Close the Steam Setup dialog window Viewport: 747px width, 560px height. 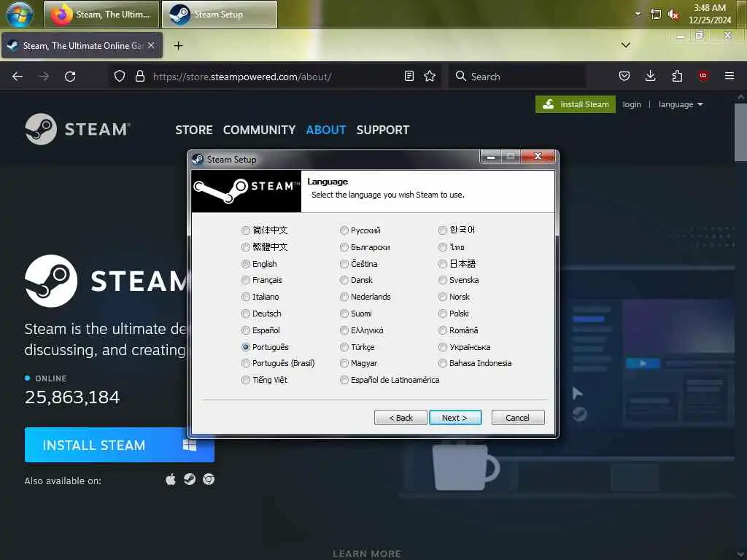[x=538, y=156]
